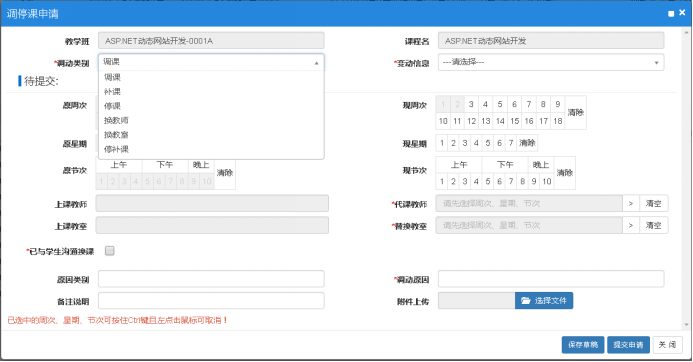Select 停补课 option in dropdown list
This screenshot has height=362, width=693.
[211, 149]
